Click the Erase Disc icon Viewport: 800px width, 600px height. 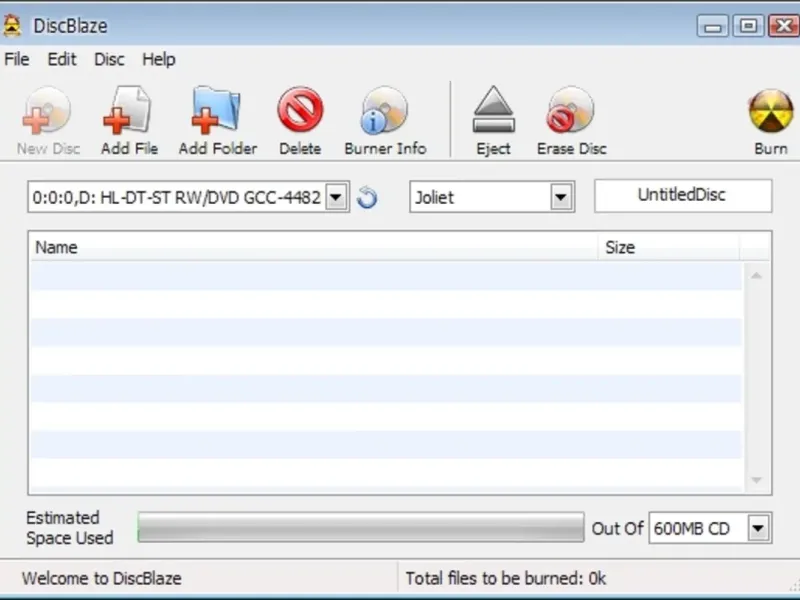pos(570,110)
